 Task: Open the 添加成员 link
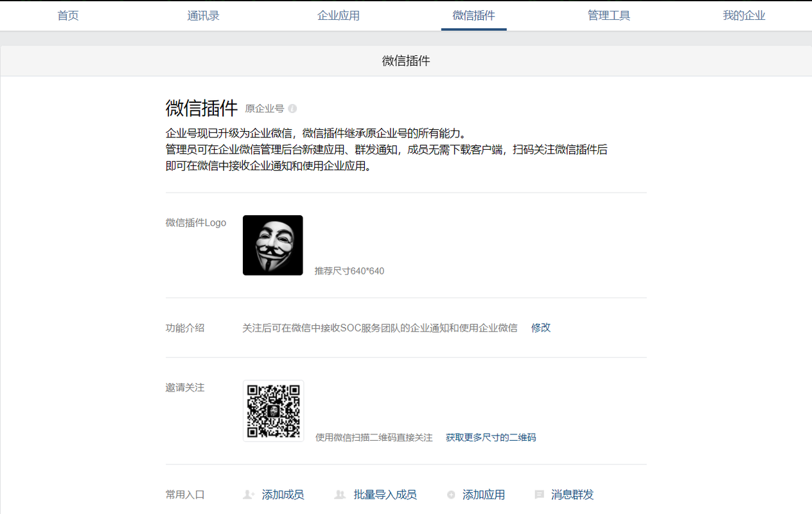[283, 495]
